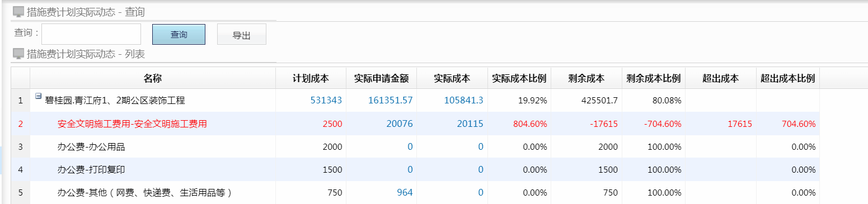868x204 pixels.
Task: Sort by the 实际申请金额 column header
Action: (381, 78)
